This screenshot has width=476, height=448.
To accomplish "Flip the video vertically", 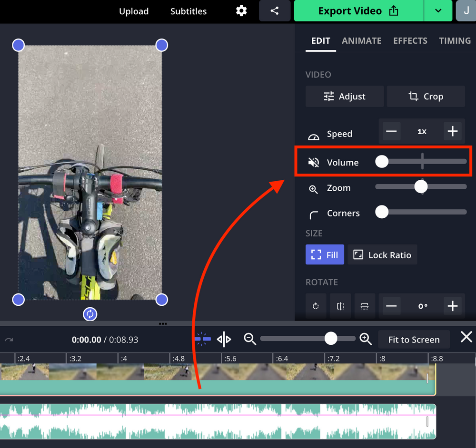I will pos(365,306).
